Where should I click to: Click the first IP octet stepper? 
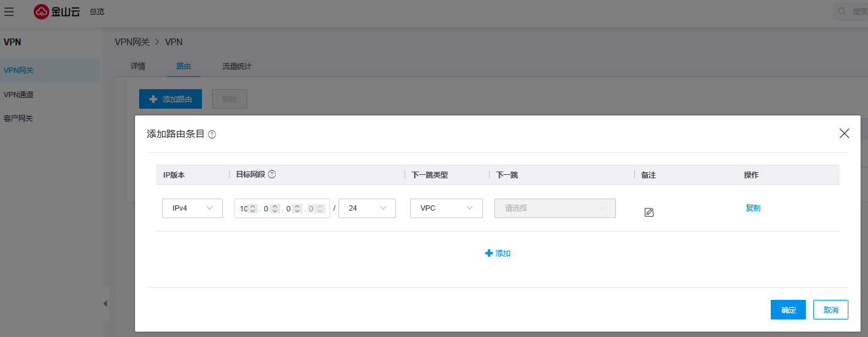[253, 209]
